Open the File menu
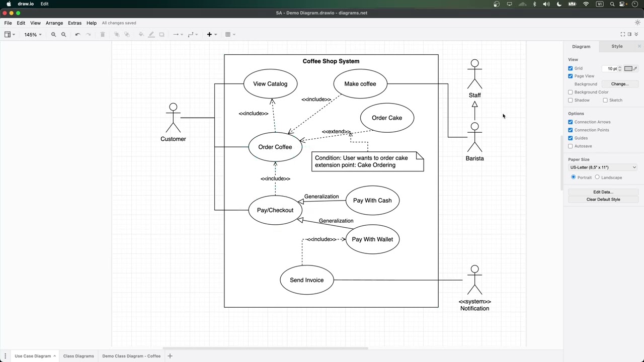The image size is (644, 362). (8, 23)
